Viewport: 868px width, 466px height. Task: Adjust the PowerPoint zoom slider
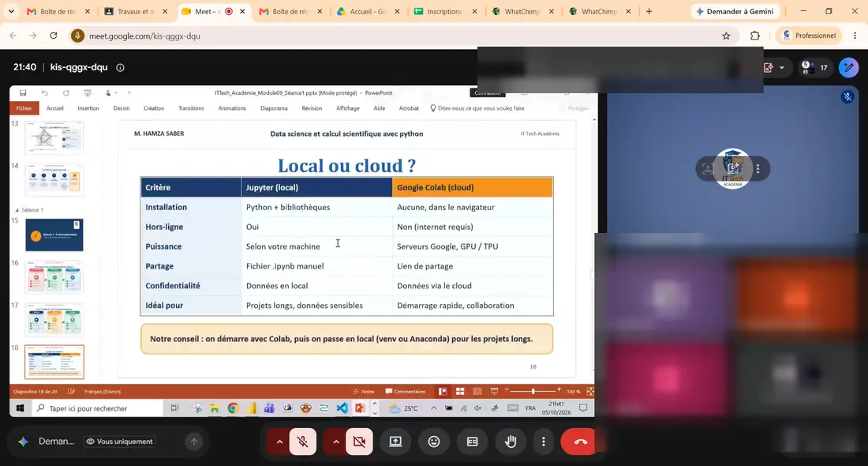tap(533, 392)
